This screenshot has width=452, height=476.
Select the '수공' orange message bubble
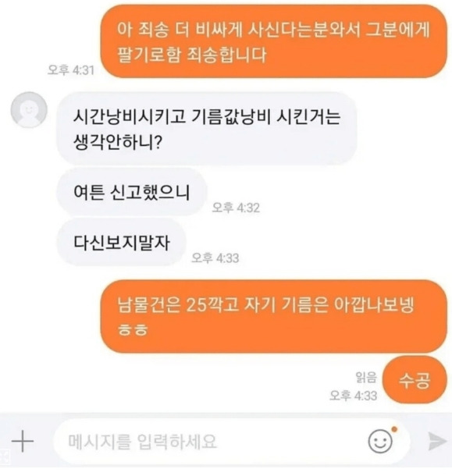pos(415,380)
